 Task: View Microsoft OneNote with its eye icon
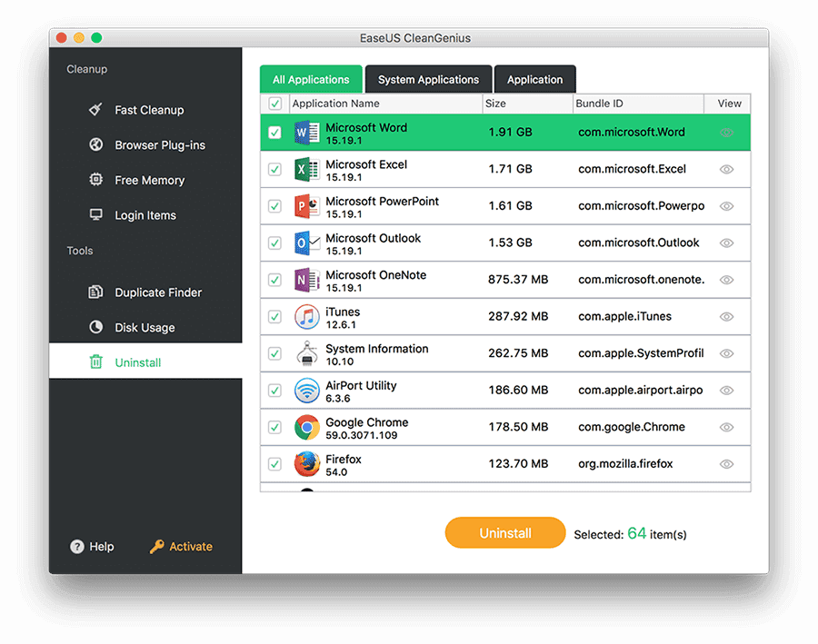[x=727, y=280]
